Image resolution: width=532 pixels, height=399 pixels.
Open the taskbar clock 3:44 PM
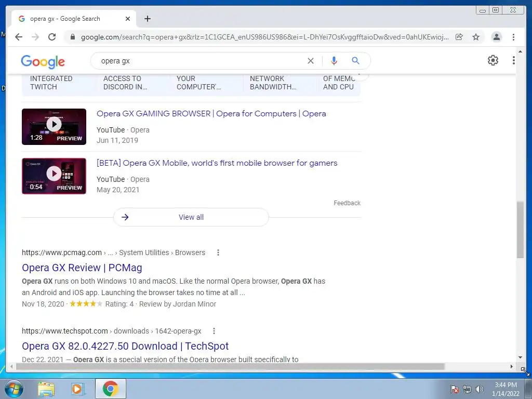(506, 389)
